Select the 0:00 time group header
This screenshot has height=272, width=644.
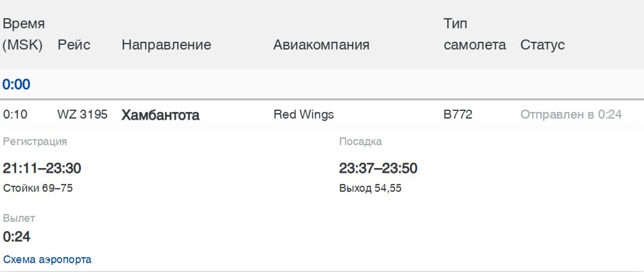coord(17,84)
